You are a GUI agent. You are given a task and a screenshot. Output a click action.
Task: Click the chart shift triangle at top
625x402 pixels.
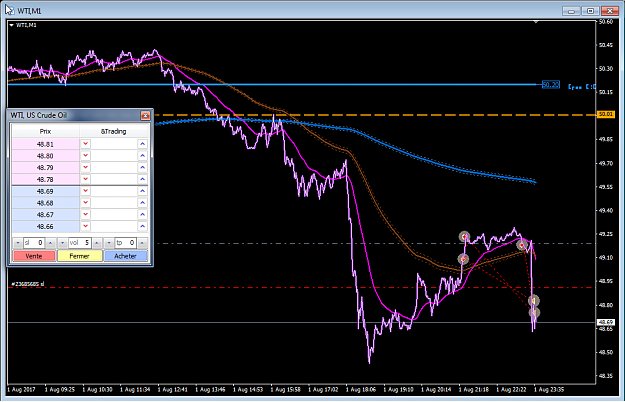click(536, 22)
